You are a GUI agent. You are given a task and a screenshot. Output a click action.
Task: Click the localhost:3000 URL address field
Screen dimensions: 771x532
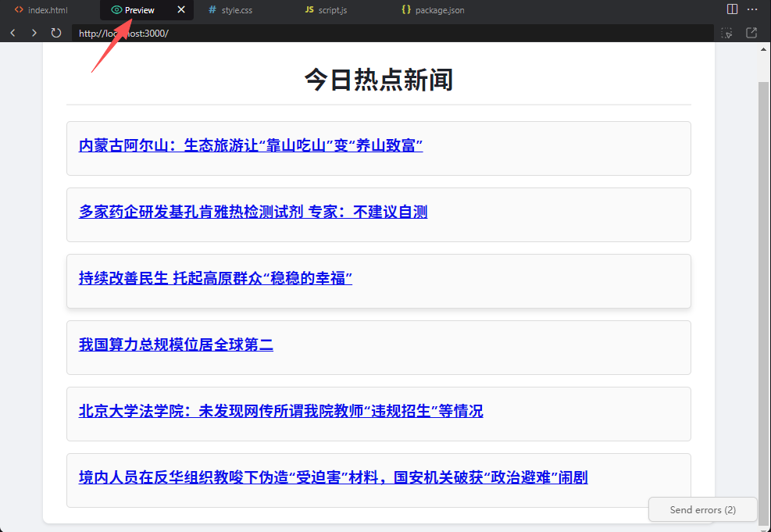392,34
